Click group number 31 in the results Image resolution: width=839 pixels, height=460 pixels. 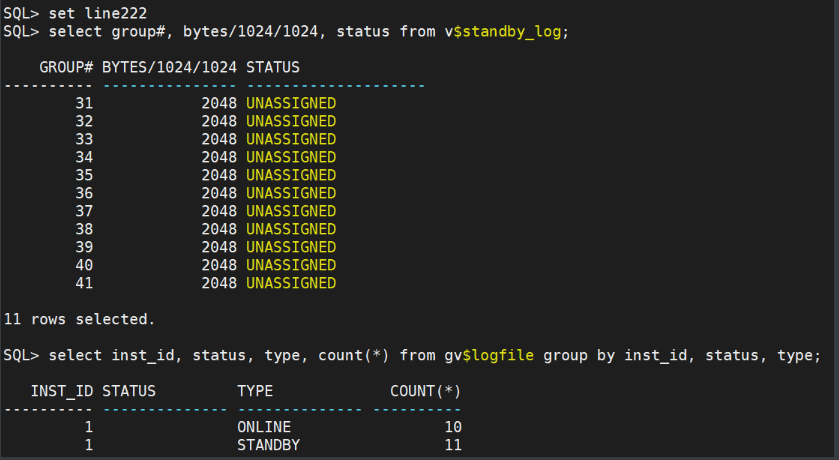pos(83,103)
